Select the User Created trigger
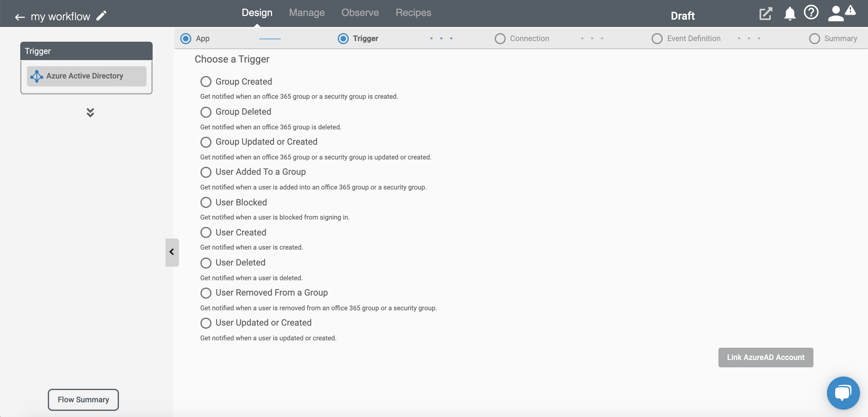The width and height of the screenshot is (868, 417). point(206,232)
